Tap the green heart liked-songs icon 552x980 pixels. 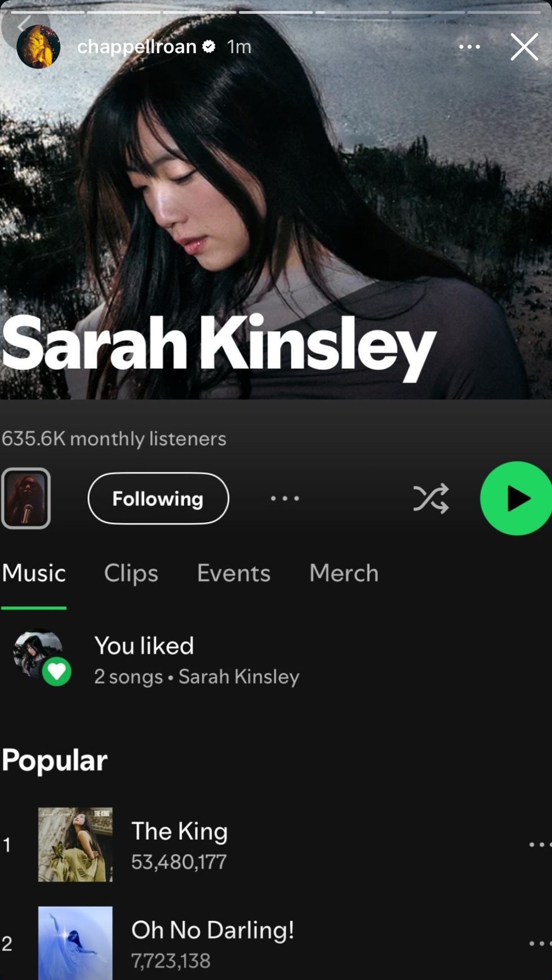(57, 671)
